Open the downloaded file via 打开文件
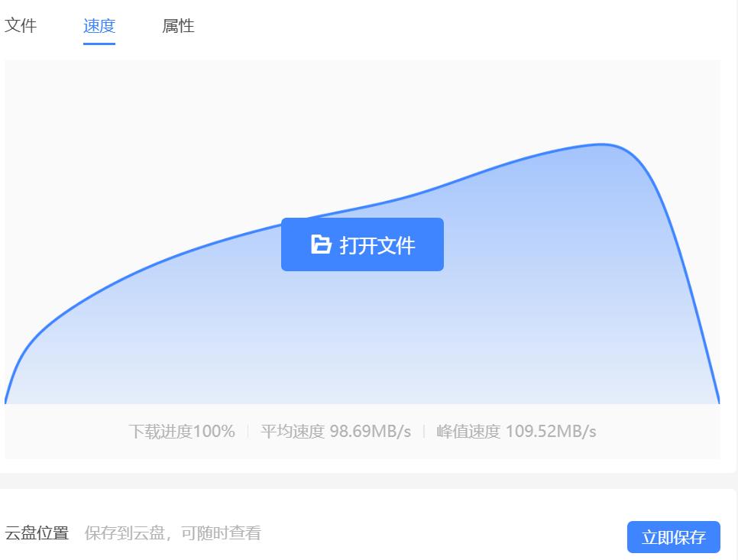Screen dimensions: 738x560 tap(362, 244)
